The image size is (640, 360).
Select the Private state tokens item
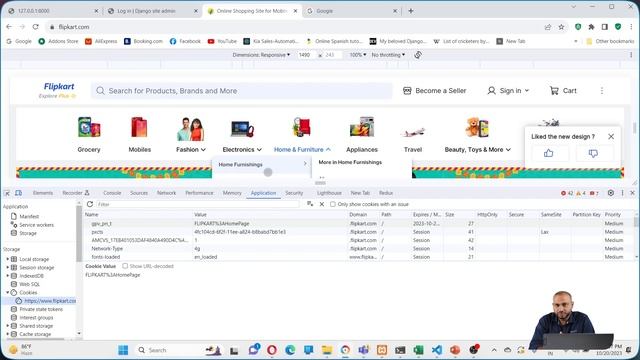tap(41, 309)
